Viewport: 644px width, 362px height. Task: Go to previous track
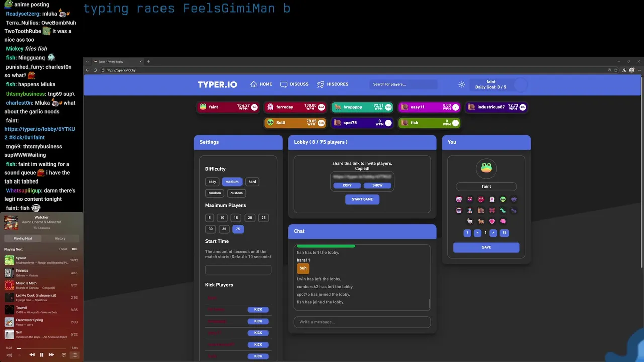[32, 355]
